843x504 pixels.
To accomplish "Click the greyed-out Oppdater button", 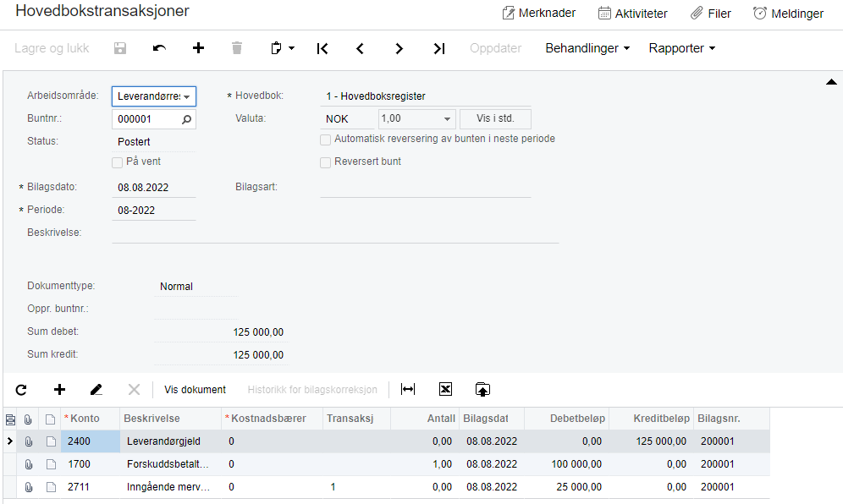I will [x=496, y=48].
